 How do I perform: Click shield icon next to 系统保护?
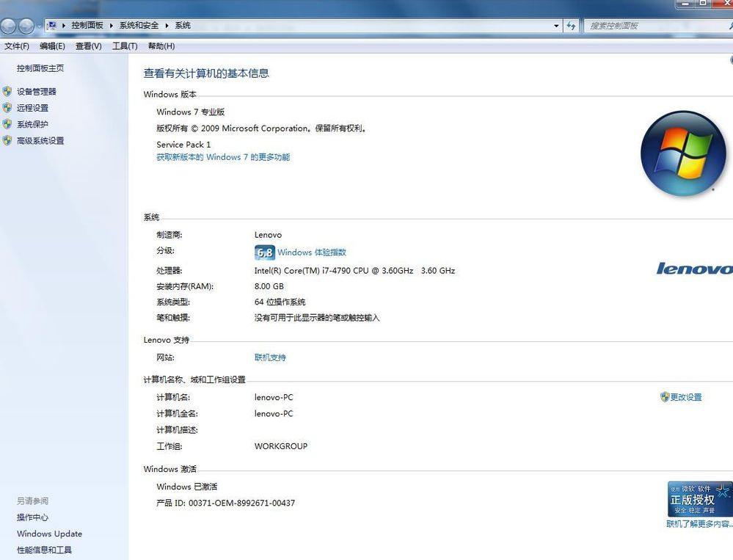coord(7,124)
